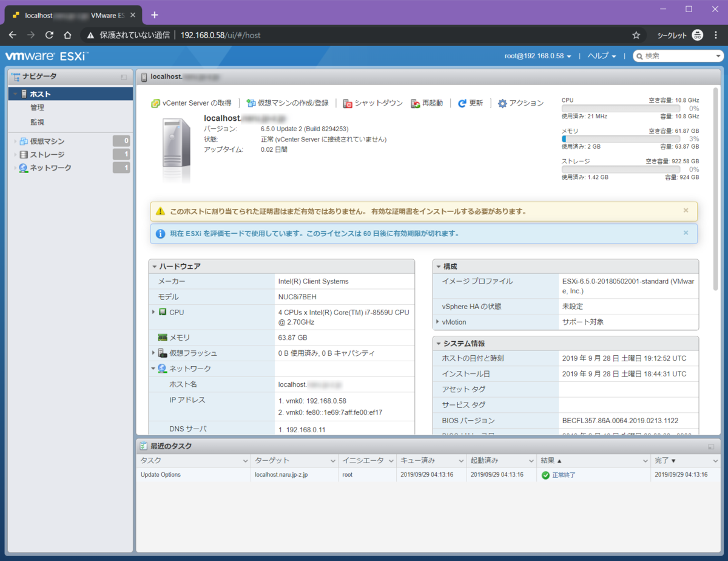
Task: Expand the vMotion row
Action: 437,322
